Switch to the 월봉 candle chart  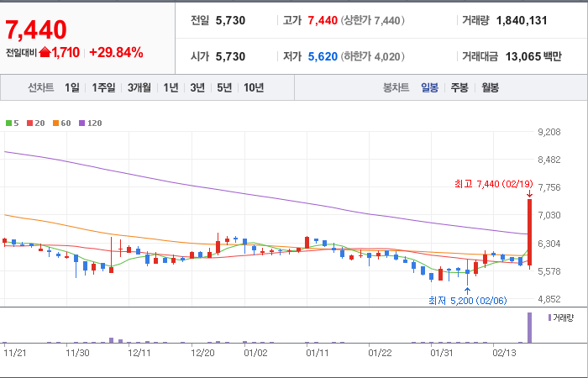[x=490, y=88]
